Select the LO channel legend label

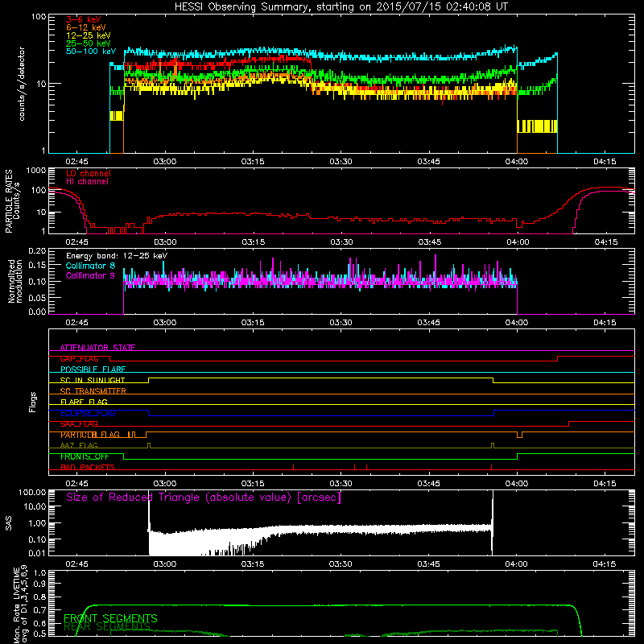click(88, 173)
